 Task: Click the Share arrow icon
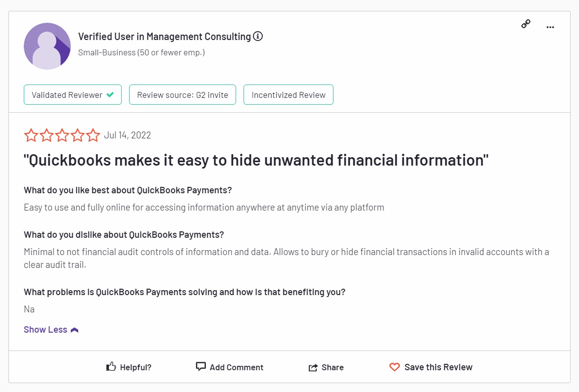313,367
